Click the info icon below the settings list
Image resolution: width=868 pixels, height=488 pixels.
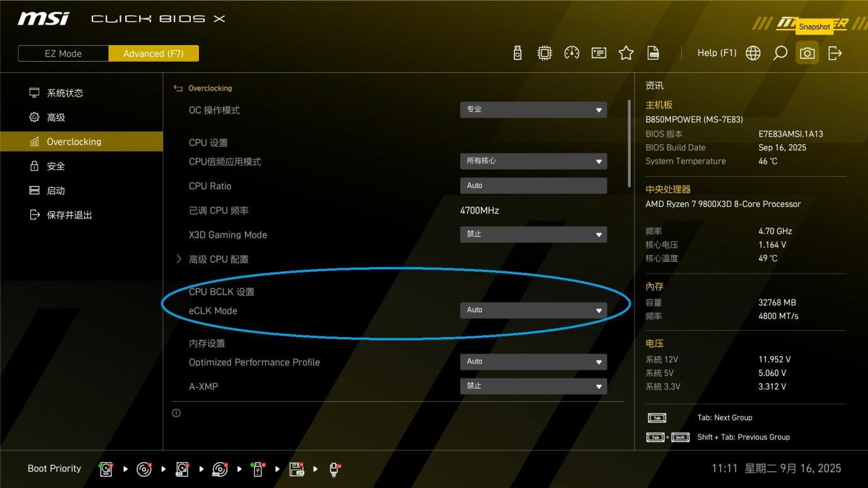tap(176, 413)
